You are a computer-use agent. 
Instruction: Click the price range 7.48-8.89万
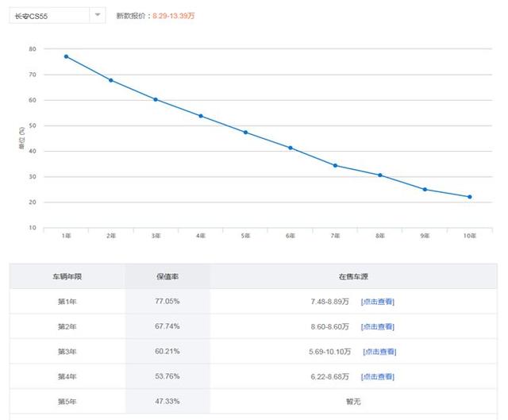click(x=330, y=302)
